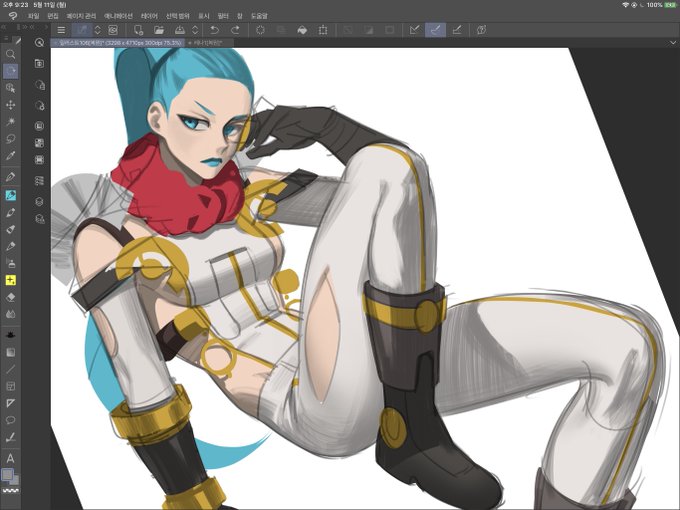Open a file using folder icon
This screenshot has height=510, width=680.
pyautogui.click(x=159, y=30)
